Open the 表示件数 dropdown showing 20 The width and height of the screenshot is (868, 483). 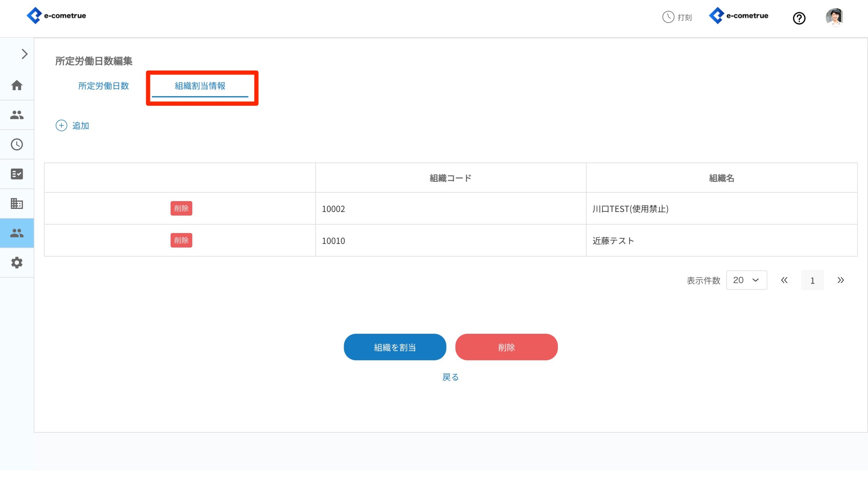[x=746, y=280]
